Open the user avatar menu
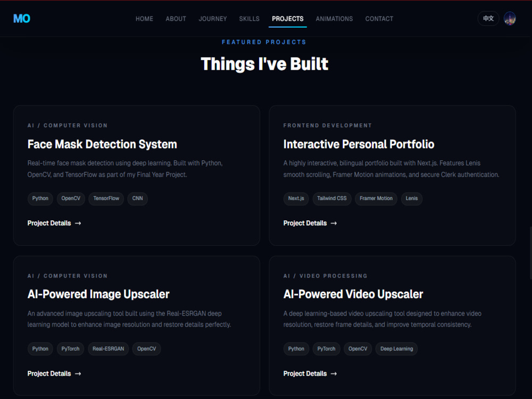 pyautogui.click(x=510, y=19)
